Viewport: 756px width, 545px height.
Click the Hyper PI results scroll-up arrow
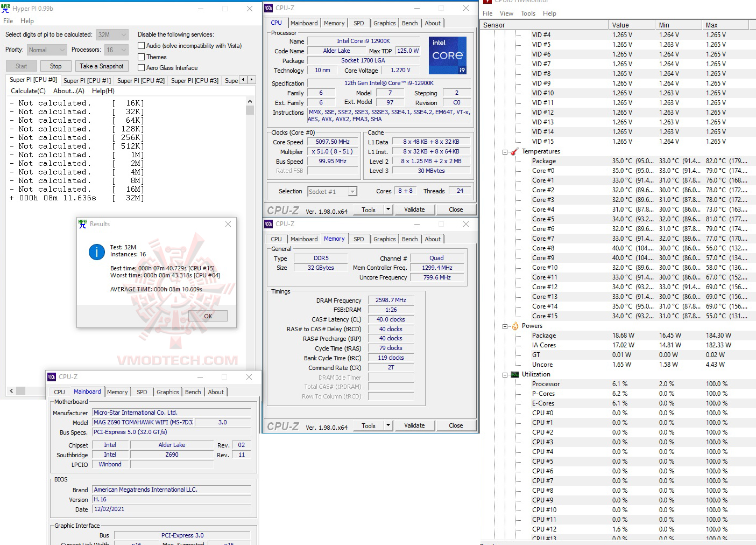250,101
